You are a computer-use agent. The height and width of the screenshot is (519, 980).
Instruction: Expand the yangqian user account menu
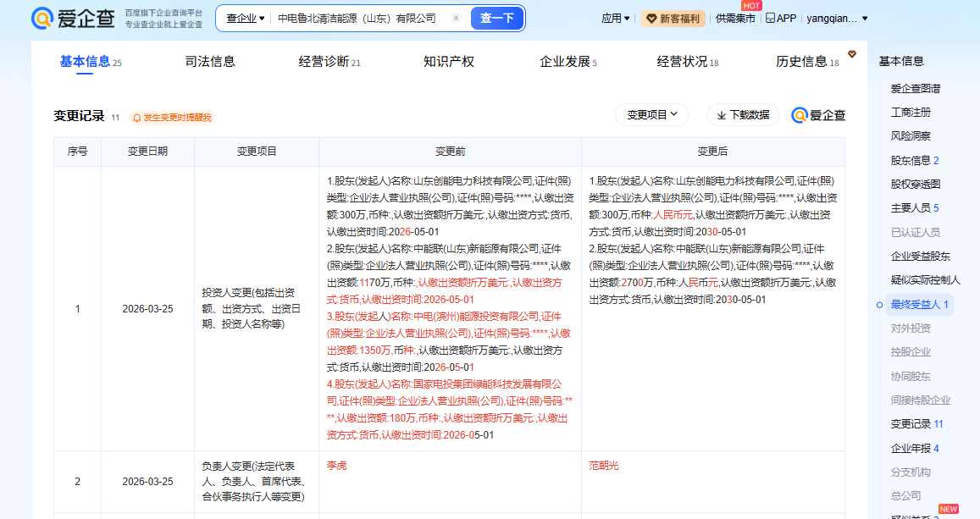pos(837,18)
